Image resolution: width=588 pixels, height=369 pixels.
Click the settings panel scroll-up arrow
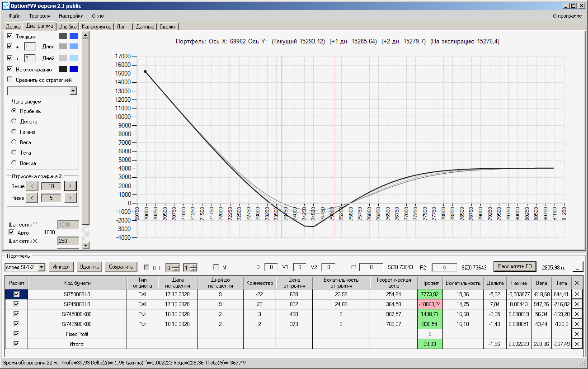point(86,35)
